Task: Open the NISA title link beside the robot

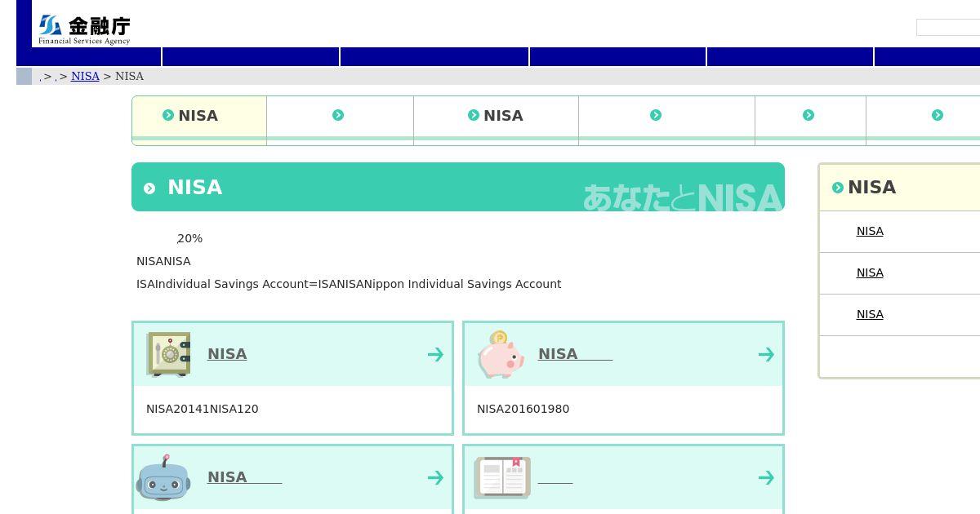Action: pyautogui.click(x=244, y=477)
